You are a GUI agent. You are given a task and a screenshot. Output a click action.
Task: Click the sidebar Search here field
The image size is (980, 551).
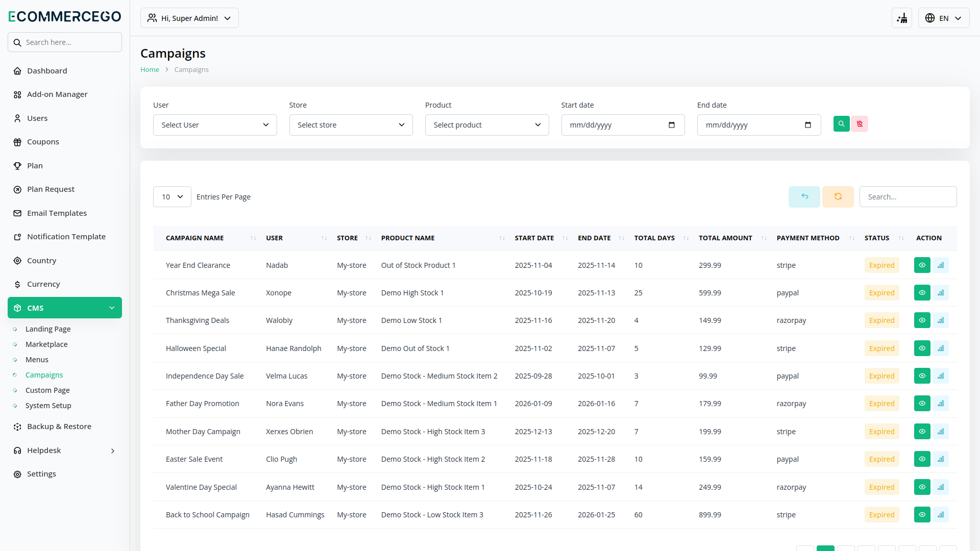point(65,42)
